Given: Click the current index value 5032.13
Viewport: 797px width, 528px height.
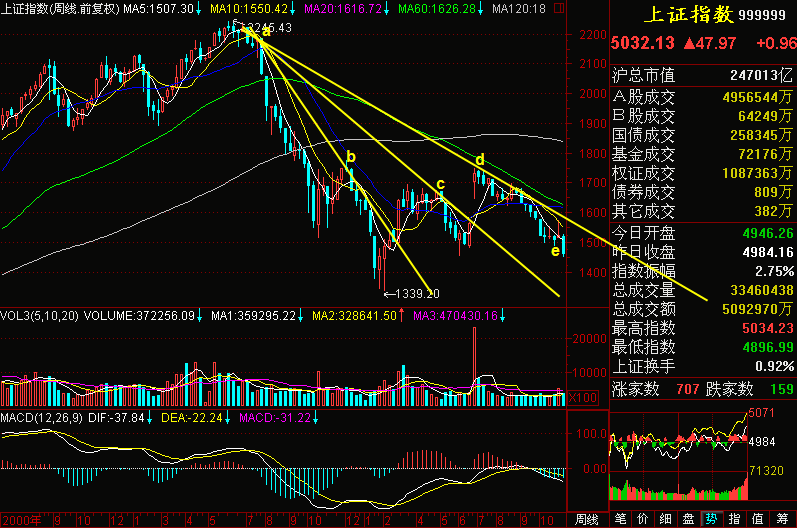Looking at the screenshot, I should pyautogui.click(x=642, y=43).
